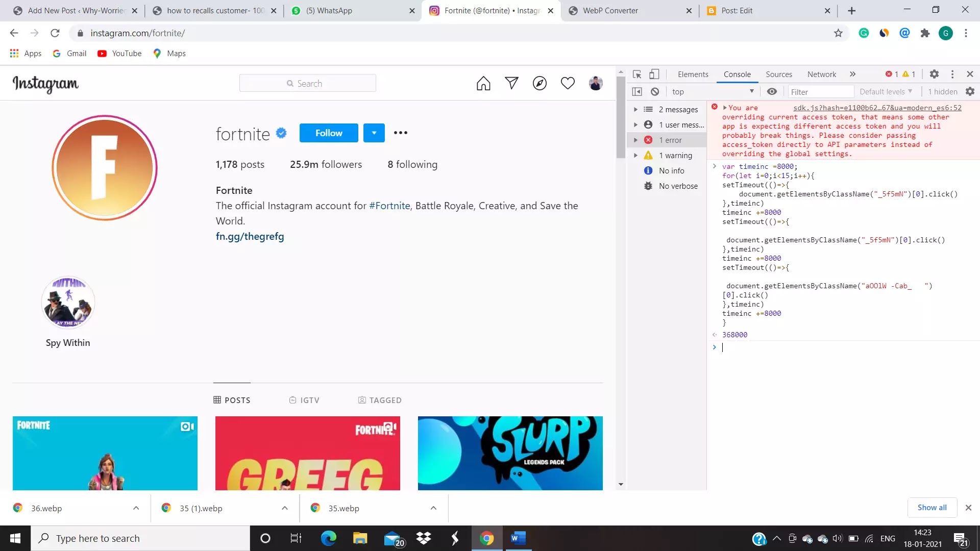Switch to the Console tab
Viewport: 980px width, 551px height.
click(x=737, y=74)
